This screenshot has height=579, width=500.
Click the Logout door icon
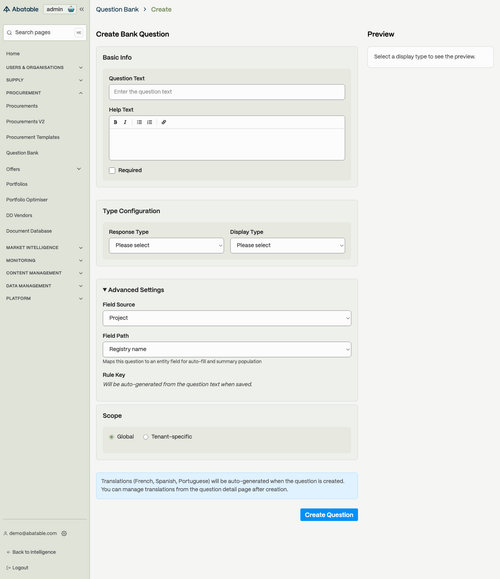8,568
